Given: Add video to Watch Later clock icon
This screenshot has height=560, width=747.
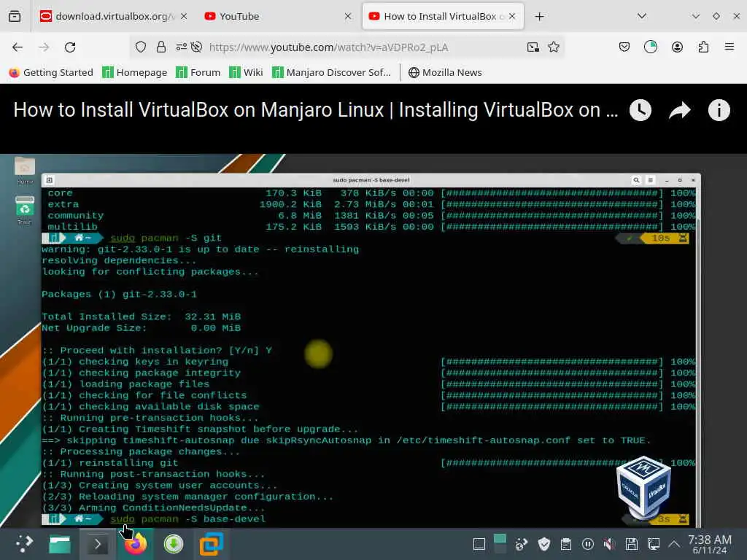Looking at the screenshot, I should tap(640, 111).
